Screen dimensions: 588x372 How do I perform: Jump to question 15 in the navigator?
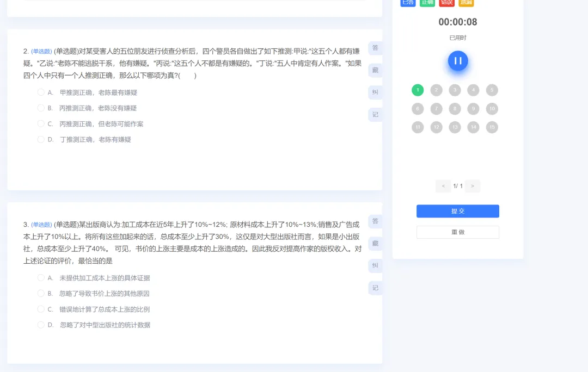(492, 127)
